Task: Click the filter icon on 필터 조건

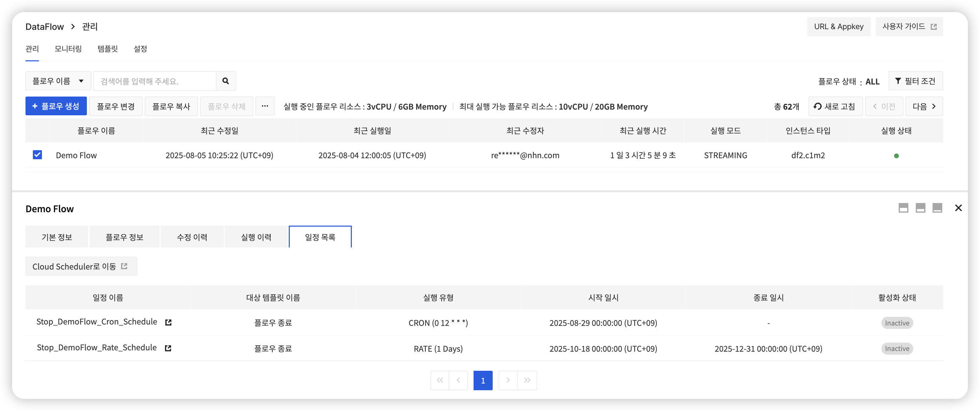Action: click(898, 81)
